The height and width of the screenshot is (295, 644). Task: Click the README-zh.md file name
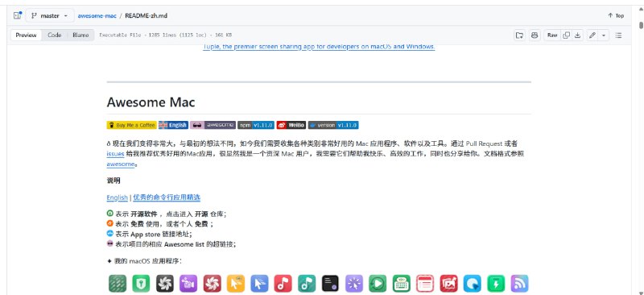tap(147, 15)
